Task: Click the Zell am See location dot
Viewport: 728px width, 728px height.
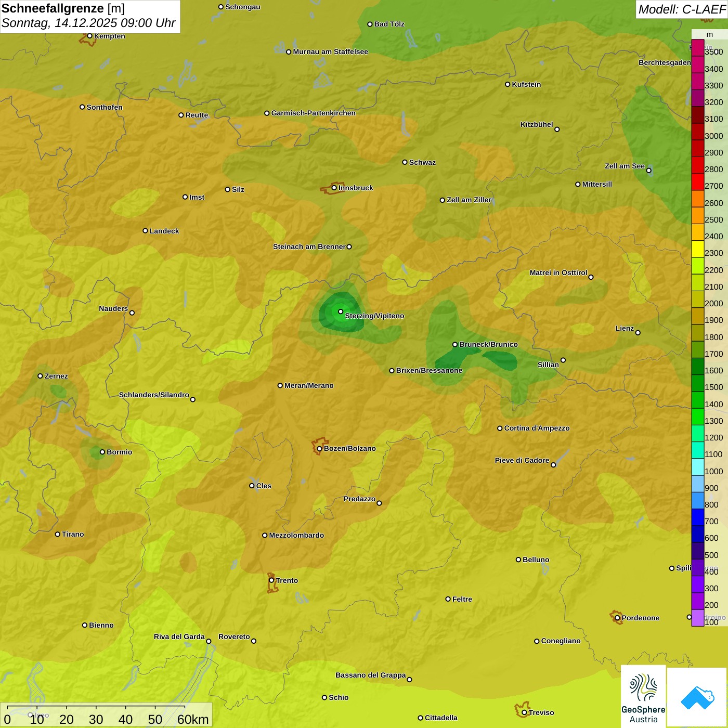Action: tap(648, 170)
